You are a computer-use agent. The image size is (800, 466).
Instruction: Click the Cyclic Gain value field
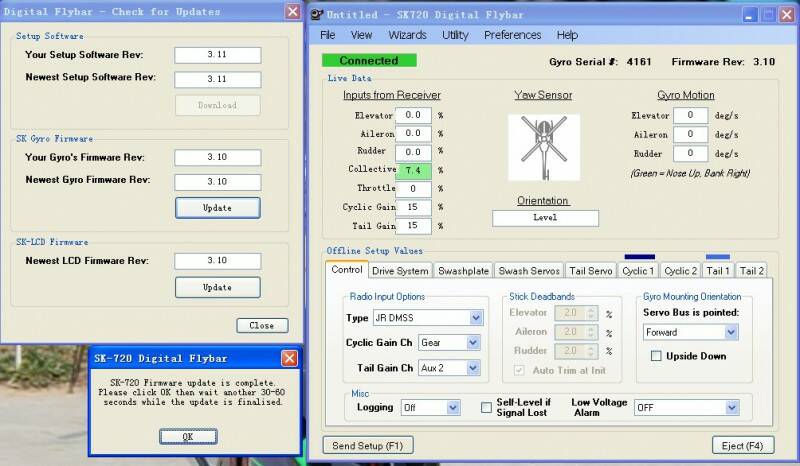(x=413, y=207)
